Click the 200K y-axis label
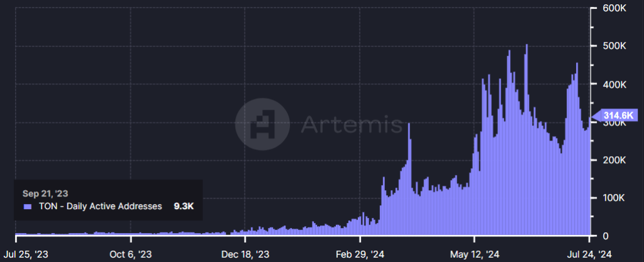 tap(615, 160)
